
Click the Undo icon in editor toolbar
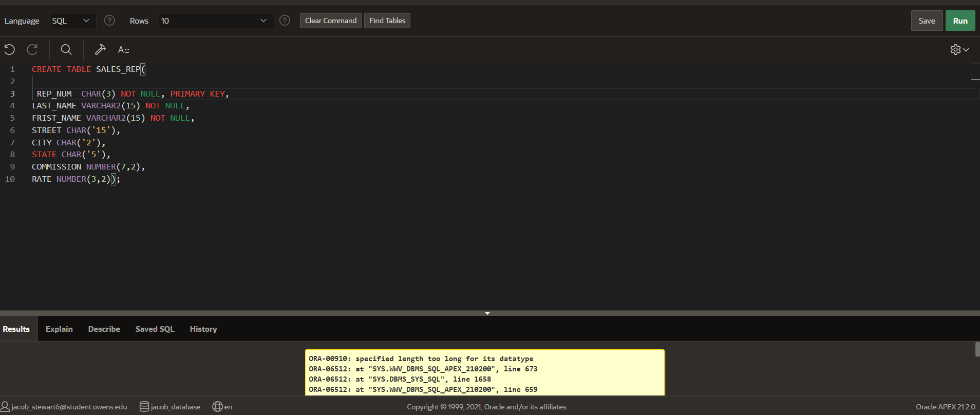click(x=9, y=49)
